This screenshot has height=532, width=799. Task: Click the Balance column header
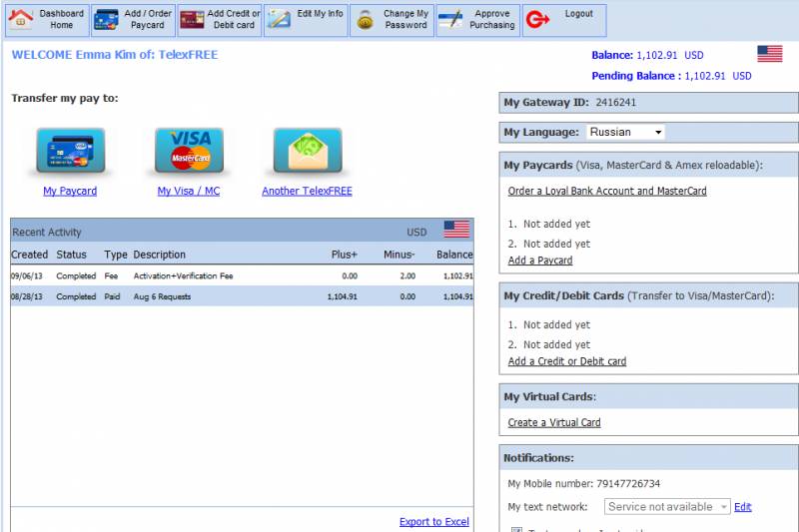point(454,255)
